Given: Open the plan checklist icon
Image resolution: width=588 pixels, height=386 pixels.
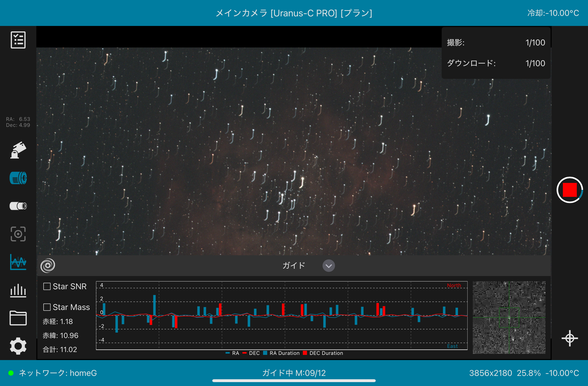Looking at the screenshot, I should click(18, 40).
